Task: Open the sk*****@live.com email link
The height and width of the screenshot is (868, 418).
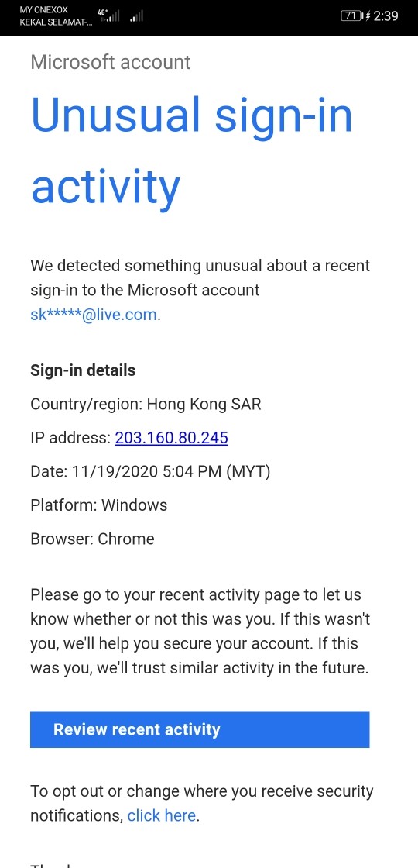Action: click(x=94, y=315)
